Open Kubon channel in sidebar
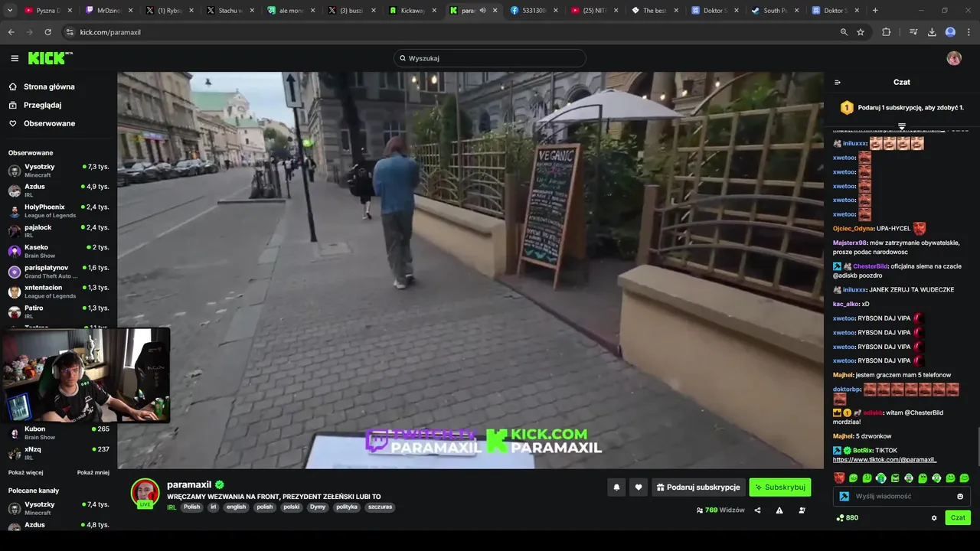Viewport: 980px width, 551px height. coord(59,432)
